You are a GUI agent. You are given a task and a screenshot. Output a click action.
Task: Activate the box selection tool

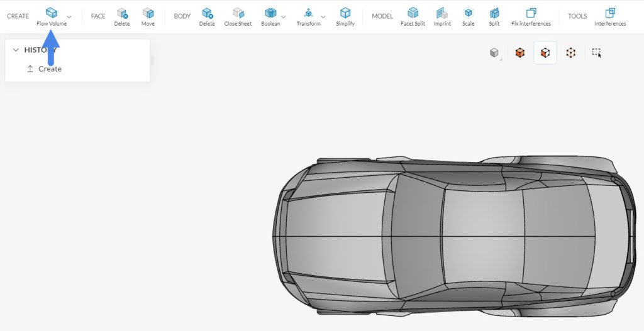click(596, 53)
